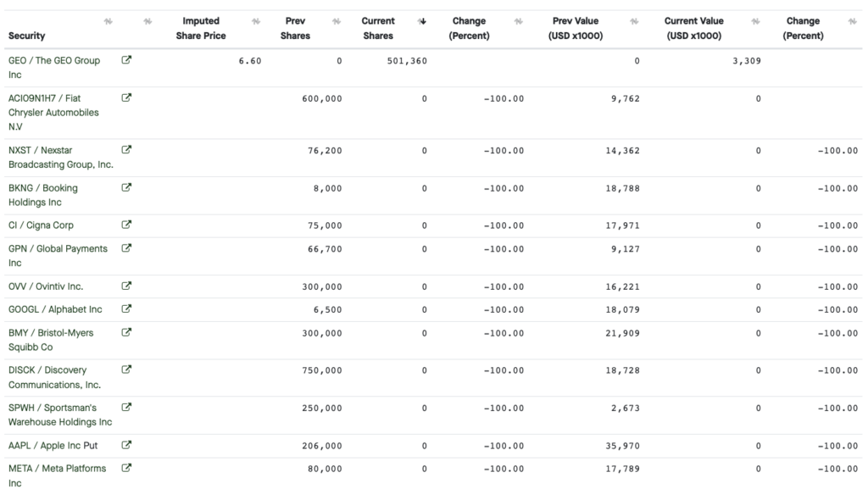Sort table by Security column arrow
The width and height of the screenshot is (868, 489).
[108, 21]
